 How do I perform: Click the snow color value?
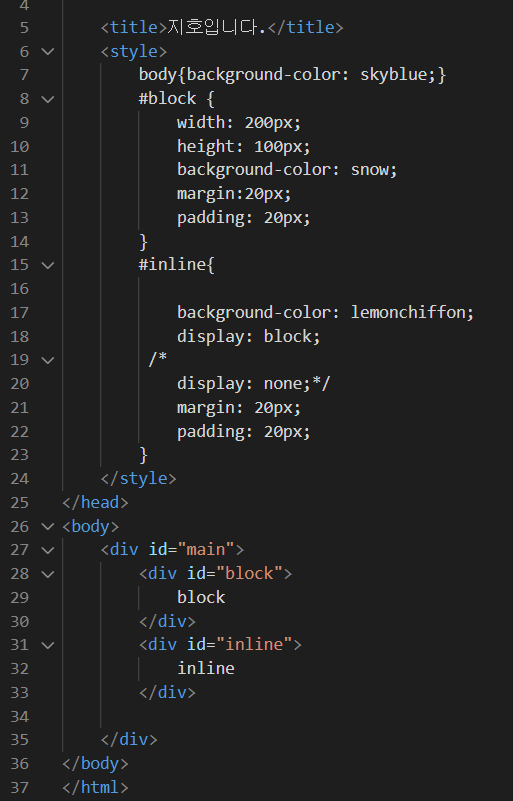tap(370, 170)
